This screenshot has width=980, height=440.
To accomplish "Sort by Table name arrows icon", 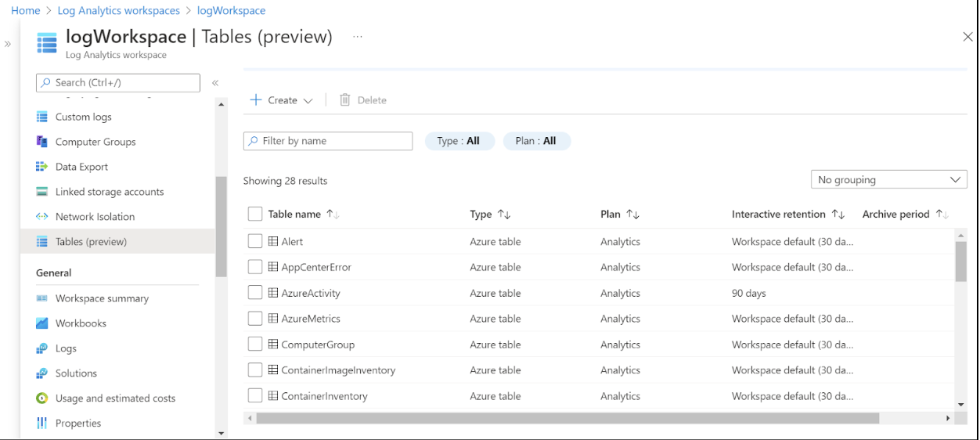I will (x=333, y=215).
